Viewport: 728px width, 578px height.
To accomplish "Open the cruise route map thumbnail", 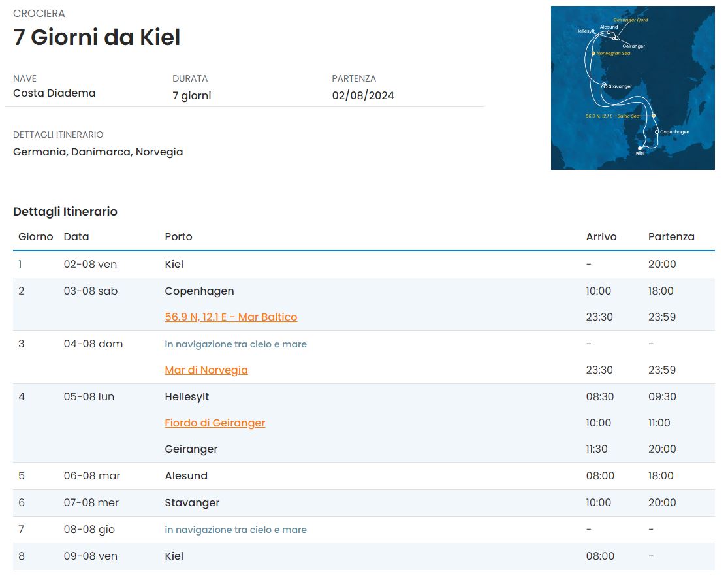I will pos(633,88).
